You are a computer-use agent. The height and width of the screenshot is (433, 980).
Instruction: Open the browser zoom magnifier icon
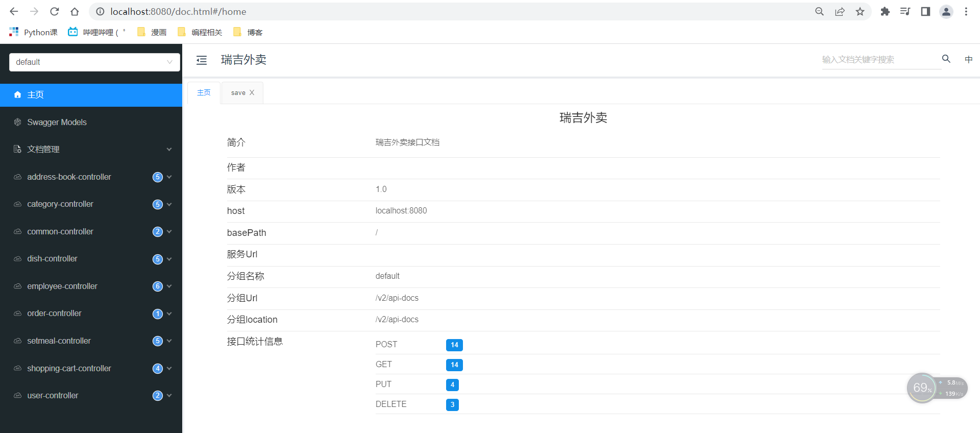[819, 11]
